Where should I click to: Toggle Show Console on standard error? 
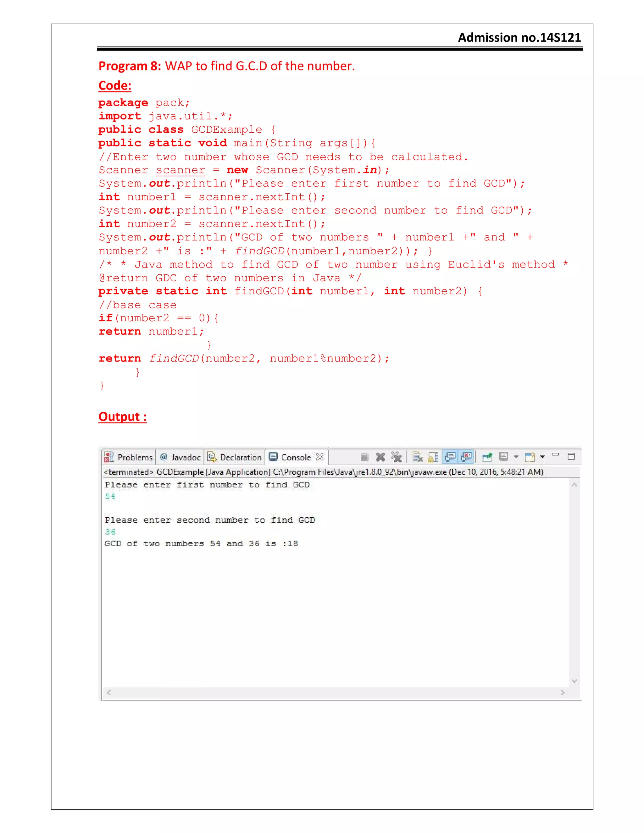(x=466, y=456)
